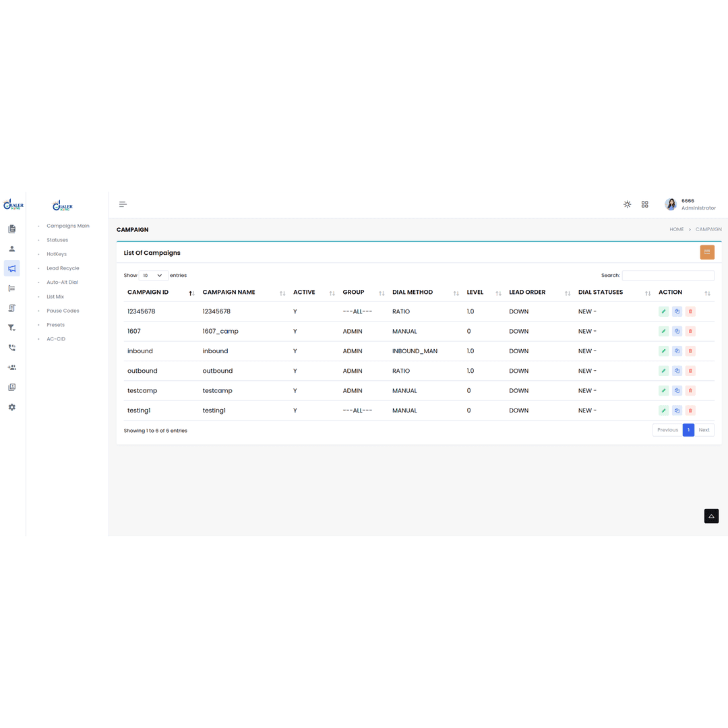The image size is (728, 728).
Task: Click the orange list button
Action: click(x=706, y=253)
